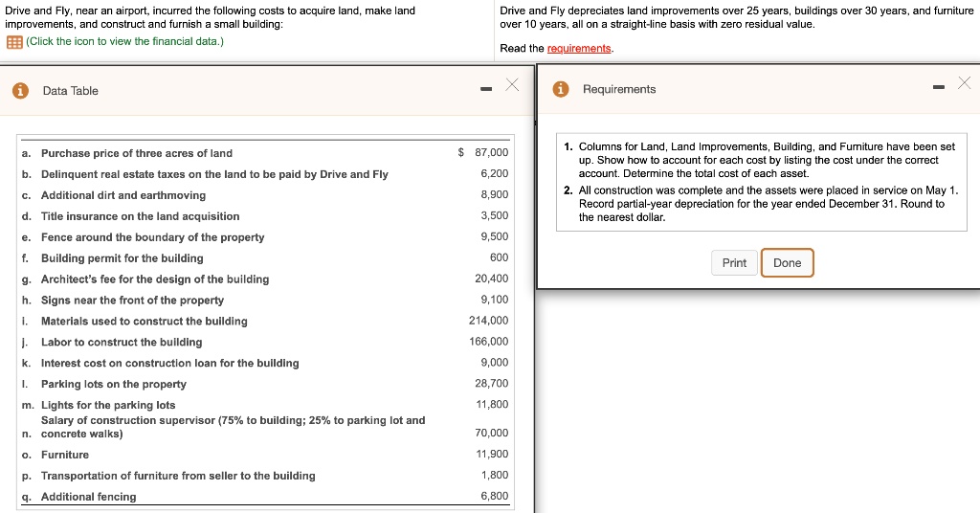Close the Requirements panel
Viewport: 980px width, 513px height.
point(964,84)
